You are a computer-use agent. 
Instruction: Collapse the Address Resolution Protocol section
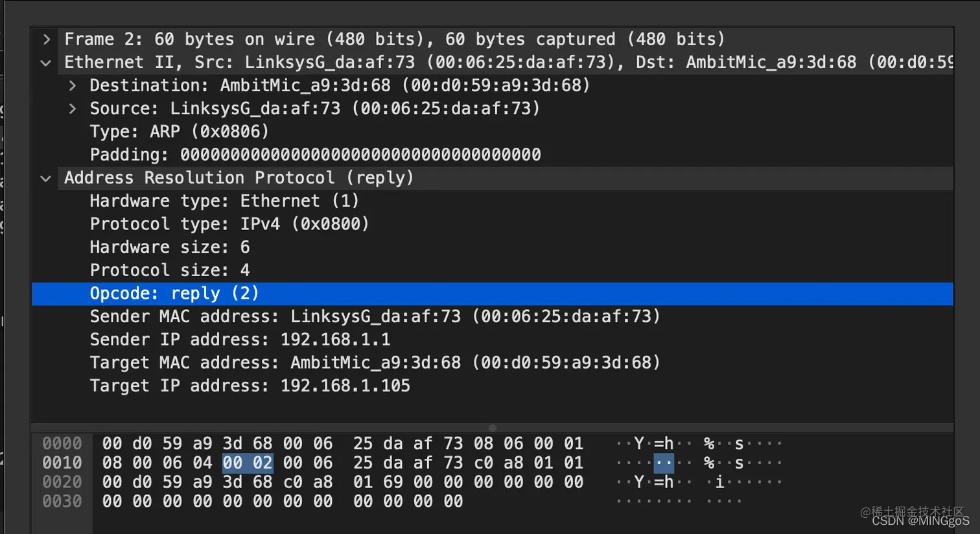point(46,178)
